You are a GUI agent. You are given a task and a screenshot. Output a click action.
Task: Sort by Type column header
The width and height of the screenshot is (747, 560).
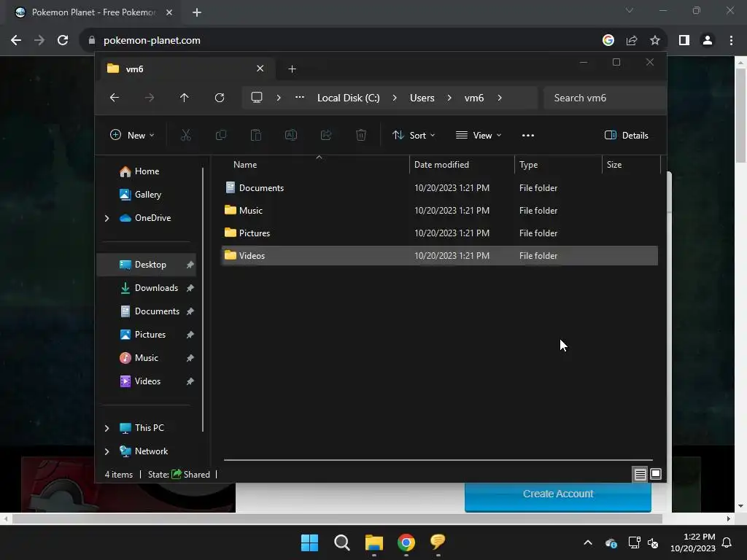click(558, 165)
